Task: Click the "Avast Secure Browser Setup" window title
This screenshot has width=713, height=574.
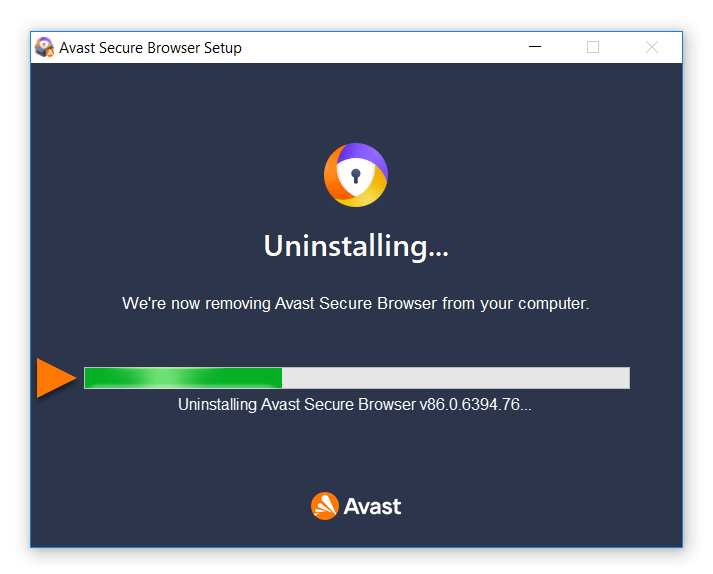Action: pyautogui.click(x=150, y=47)
